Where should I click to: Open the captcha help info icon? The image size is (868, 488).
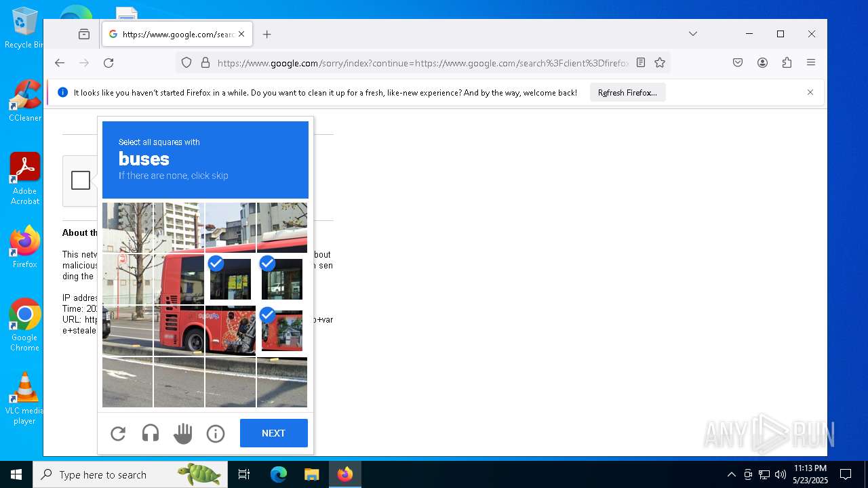point(216,433)
